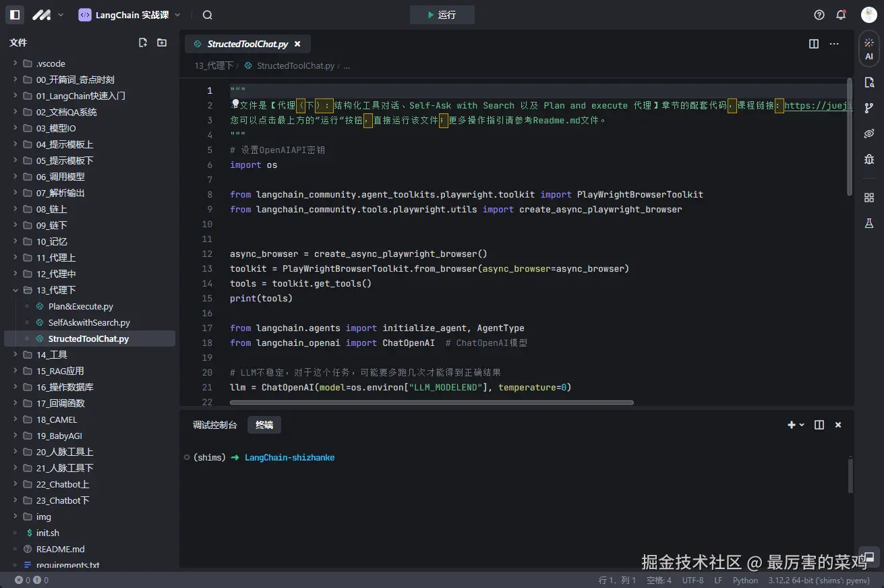
Task: Open SelfAskwithSearch.py in file tree
Action: point(88,322)
